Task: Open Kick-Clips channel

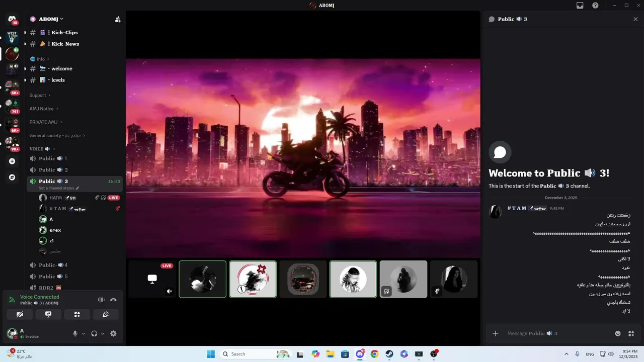Action: 74,32
